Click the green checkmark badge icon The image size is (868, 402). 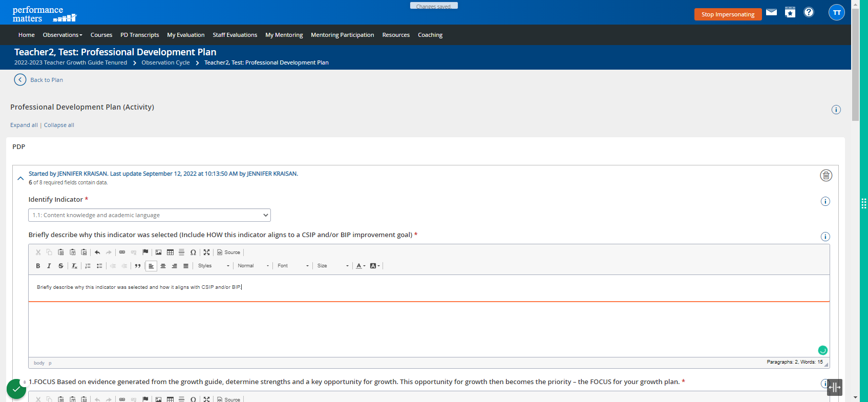(16, 389)
